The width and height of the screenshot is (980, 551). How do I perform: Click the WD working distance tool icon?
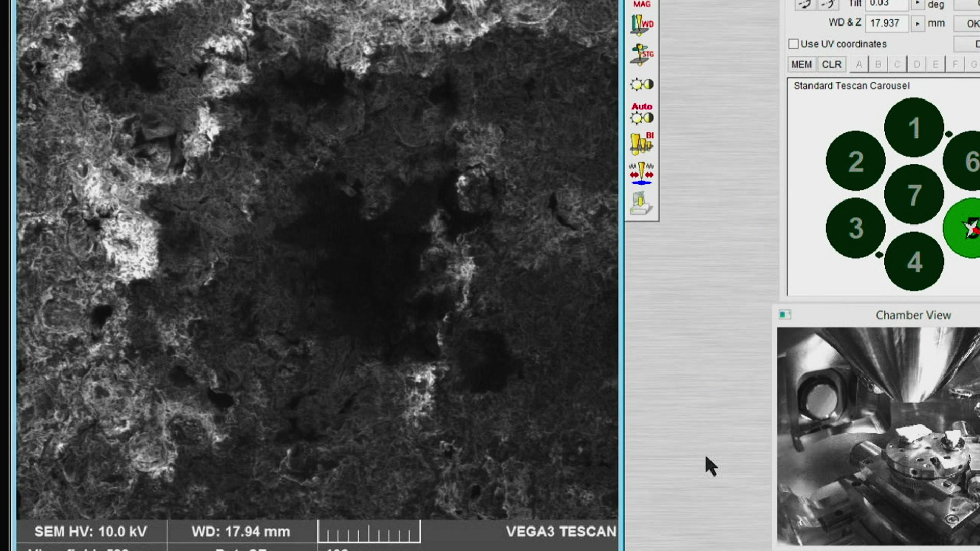point(642,24)
